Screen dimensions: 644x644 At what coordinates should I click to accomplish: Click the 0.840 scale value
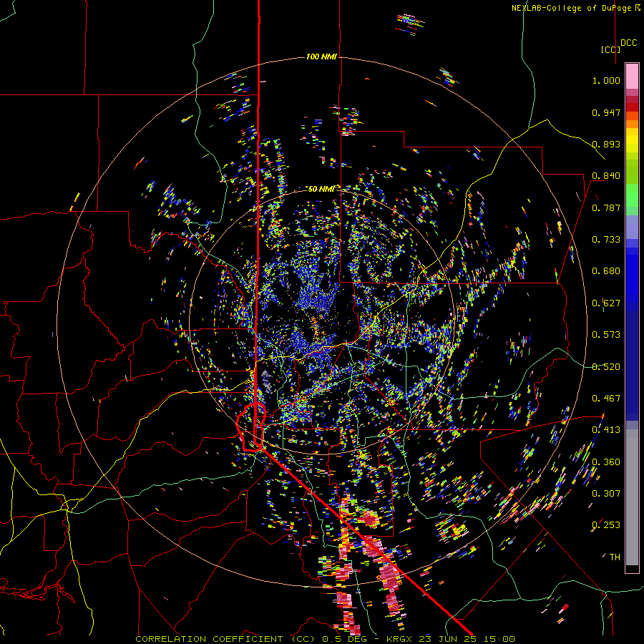(606, 176)
